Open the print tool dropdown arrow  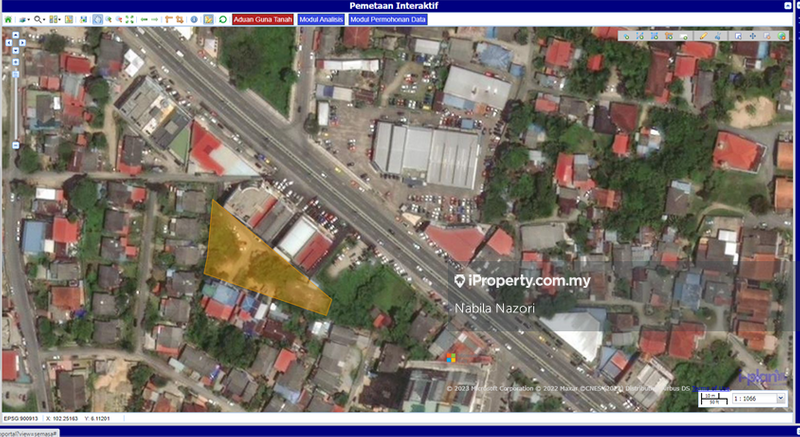pyautogui.click(x=27, y=19)
